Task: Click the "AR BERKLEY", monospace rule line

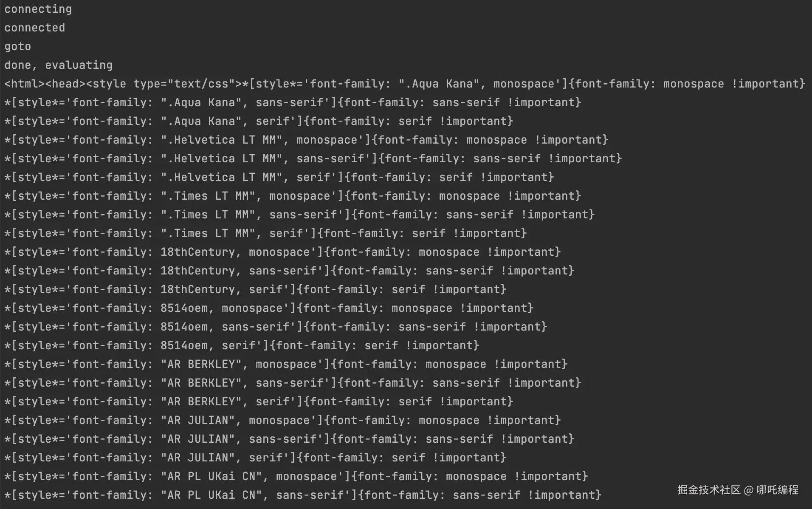Action: point(285,364)
